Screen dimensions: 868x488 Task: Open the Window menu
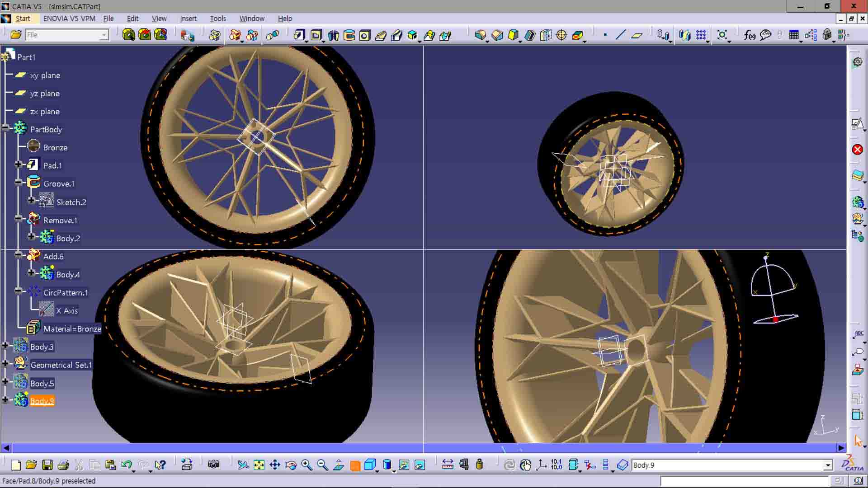(252, 19)
